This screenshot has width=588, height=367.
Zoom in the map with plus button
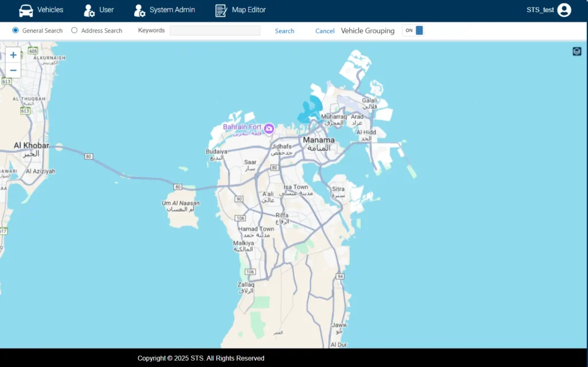(x=13, y=55)
